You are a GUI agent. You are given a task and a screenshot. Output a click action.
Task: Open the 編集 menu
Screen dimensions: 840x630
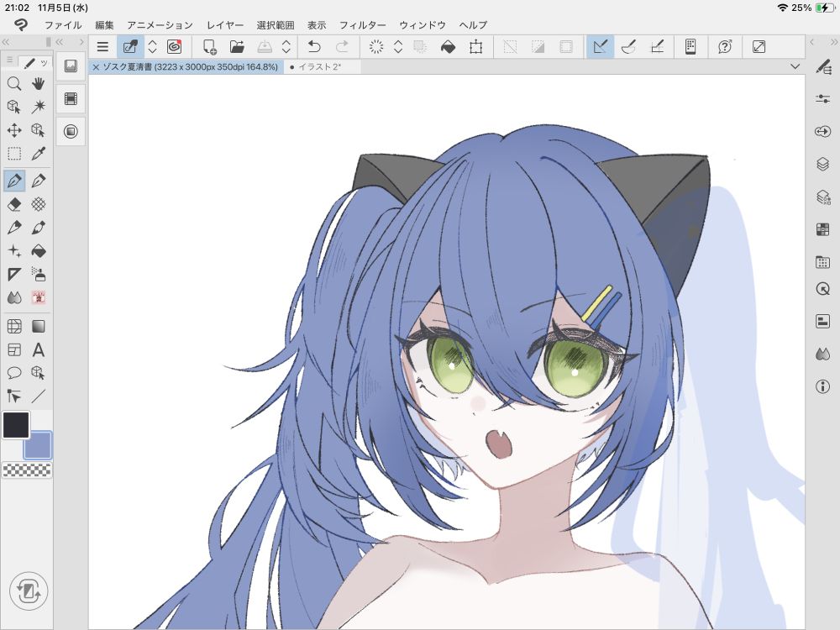[x=104, y=25]
